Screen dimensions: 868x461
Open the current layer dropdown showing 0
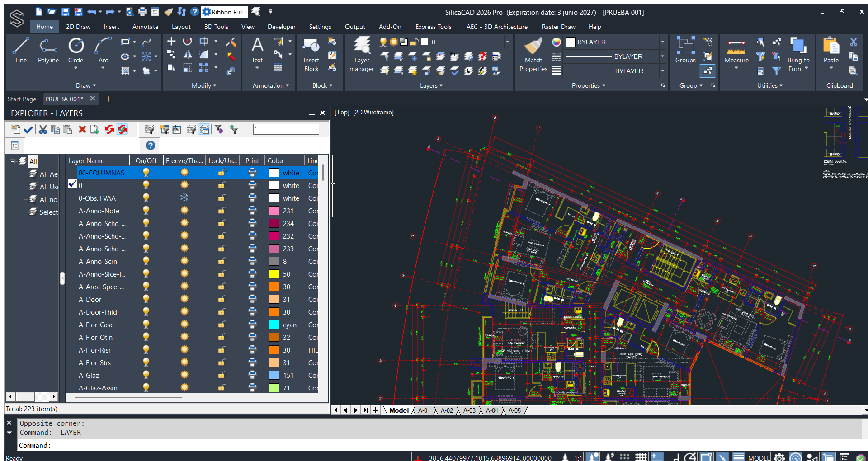pos(507,42)
